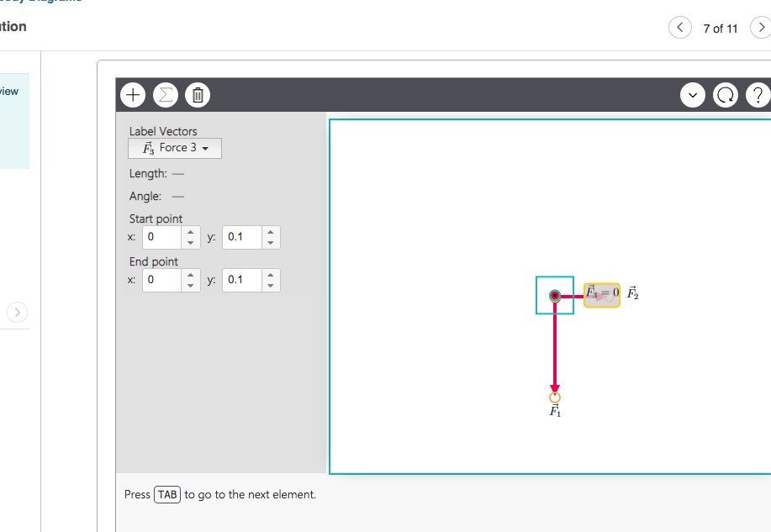This screenshot has width=771, height=532.
Task: Click the reset circular arrow icon
Action: click(725, 94)
